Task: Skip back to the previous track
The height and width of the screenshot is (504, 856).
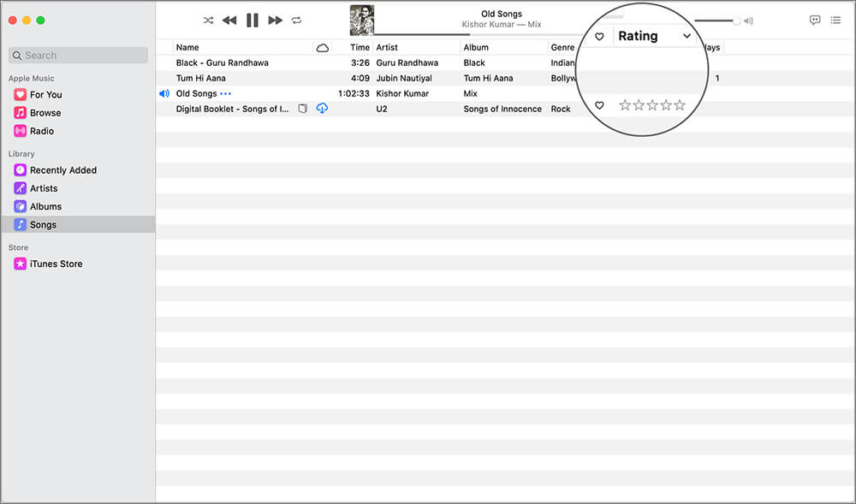Action: [x=229, y=21]
